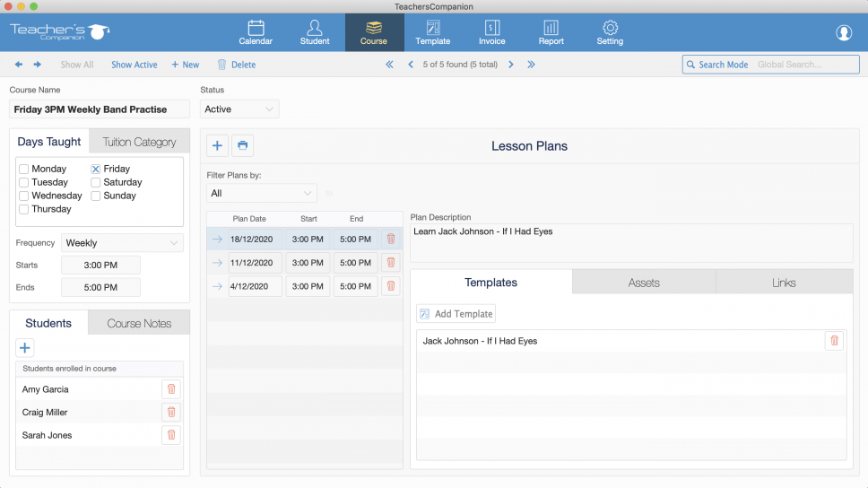This screenshot has width=868, height=488.
Task: Switch to Students tab
Action: 48,323
